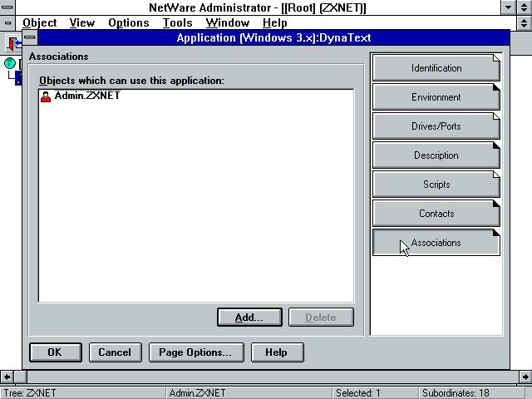
Task: Click the main window minimize arrow
Action: click(508, 7)
